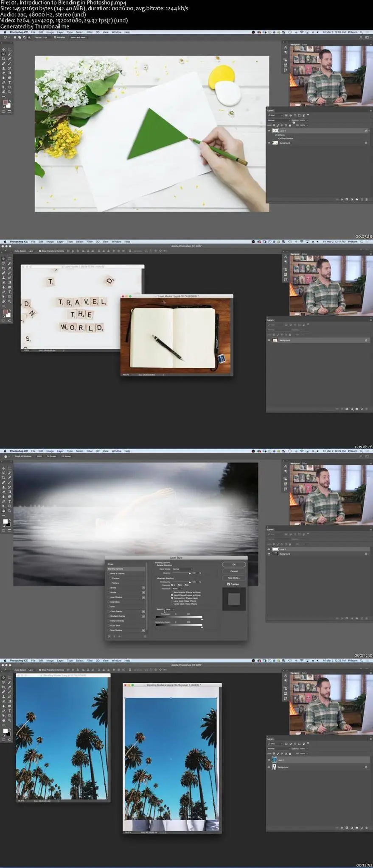
Task: Open the Fill arrow in green triangle screenshot's Layers panel
Action: (307, 125)
